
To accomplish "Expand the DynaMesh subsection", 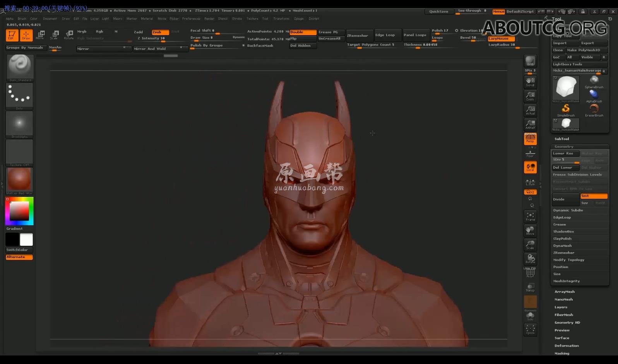I will [x=562, y=246].
